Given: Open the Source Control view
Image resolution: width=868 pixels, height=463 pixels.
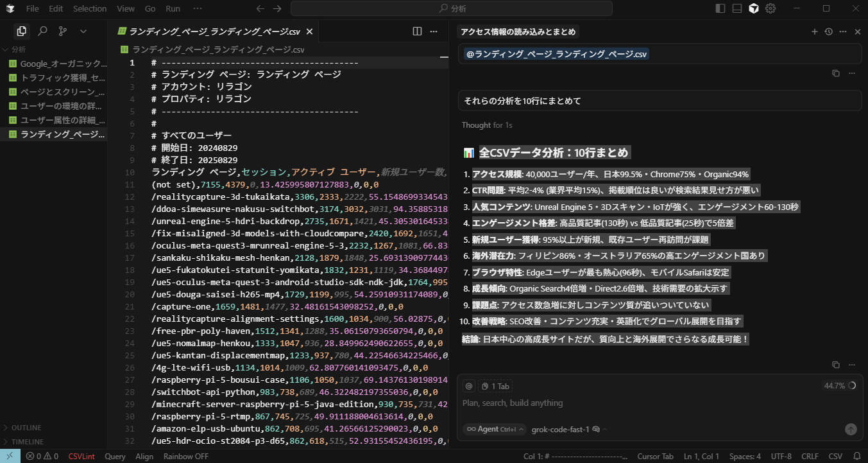Looking at the screenshot, I should point(62,31).
